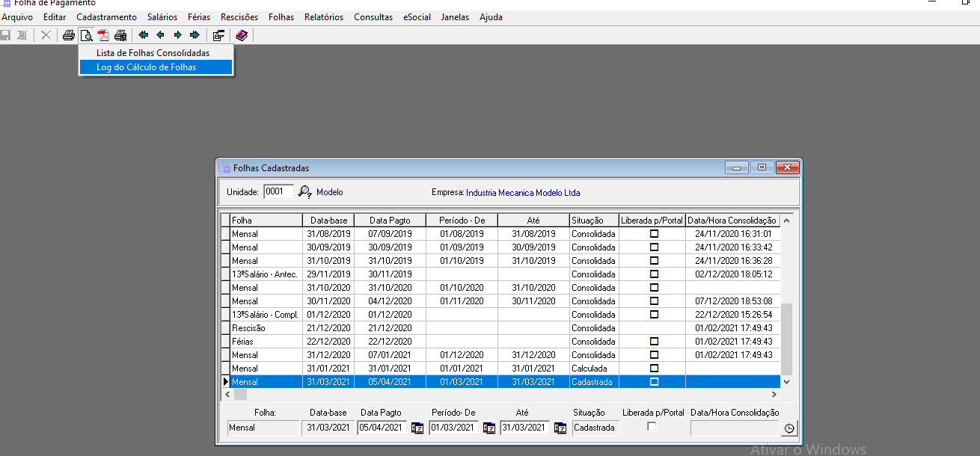Open print preview dropdown toolbar button
Screen dimensions: 980x456
pos(86,35)
